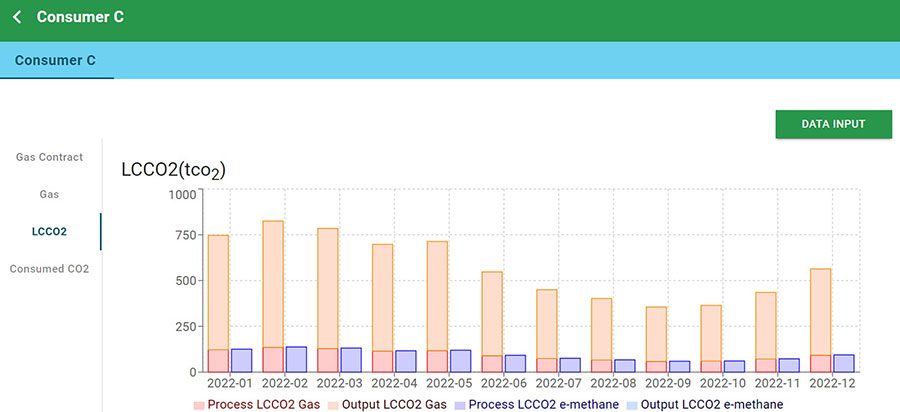The width and height of the screenshot is (900, 412).
Task: Click the 2022-07 orange Output Gas bar
Action: pyautogui.click(x=546, y=324)
